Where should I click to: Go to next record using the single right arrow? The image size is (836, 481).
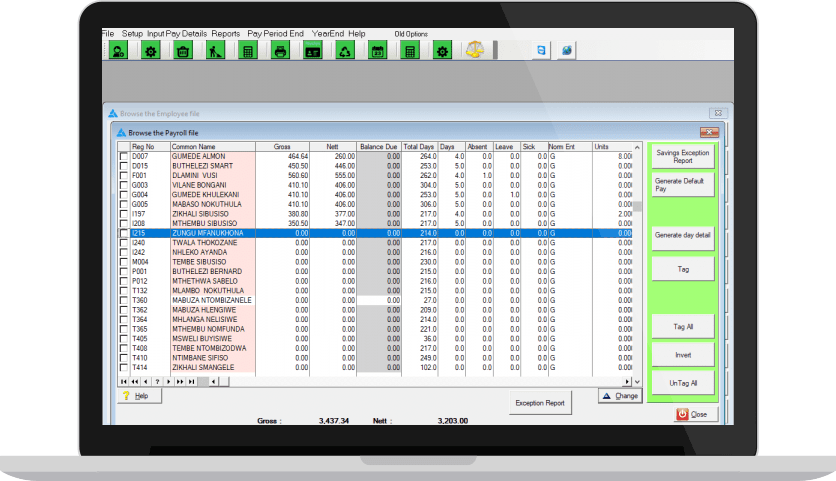pyautogui.click(x=168, y=381)
